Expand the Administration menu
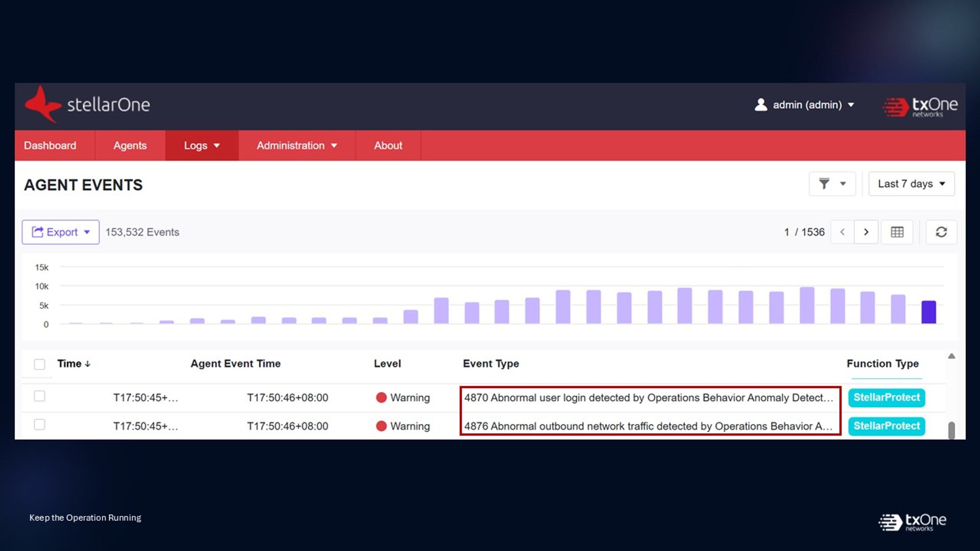This screenshot has height=551, width=980. click(297, 145)
